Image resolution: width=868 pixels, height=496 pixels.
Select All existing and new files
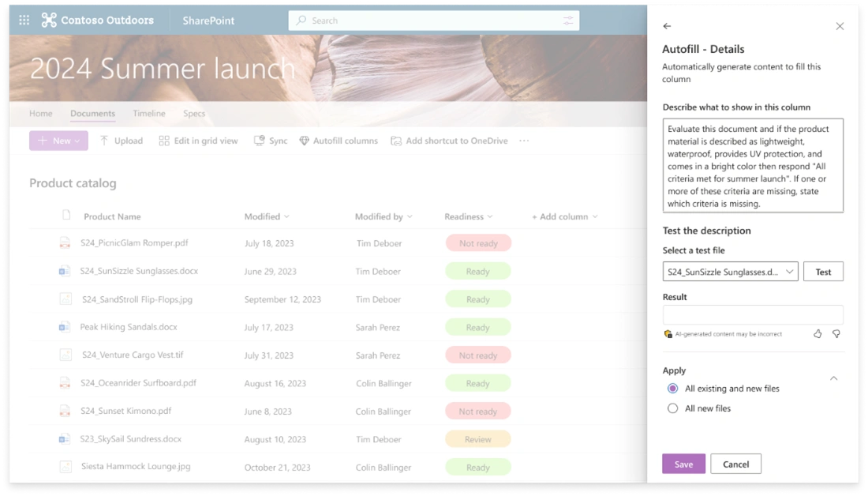(672, 388)
